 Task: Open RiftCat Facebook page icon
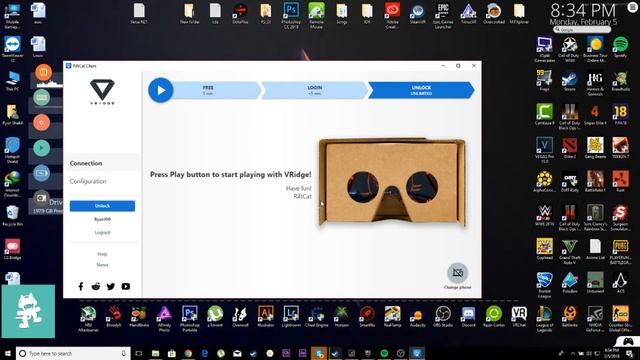pyautogui.click(x=81, y=286)
